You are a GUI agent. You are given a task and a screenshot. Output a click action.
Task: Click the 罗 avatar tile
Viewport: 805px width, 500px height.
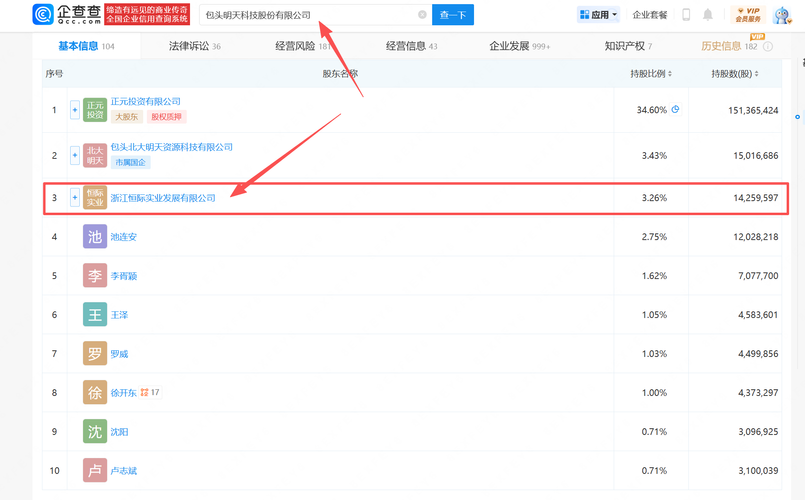95,354
